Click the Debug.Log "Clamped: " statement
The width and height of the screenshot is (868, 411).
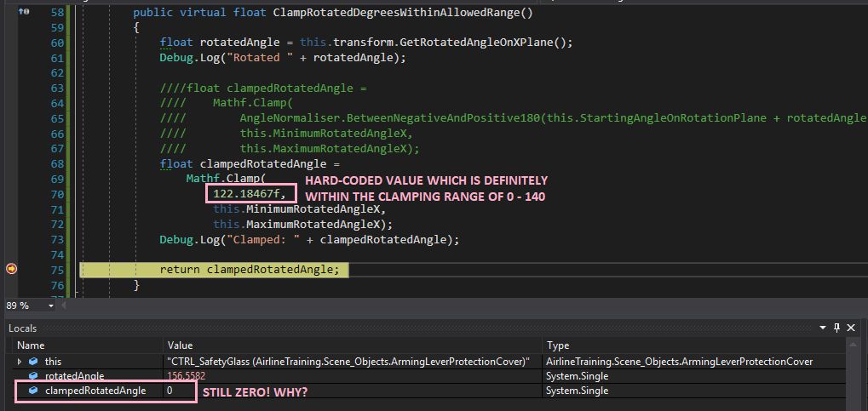click(310, 239)
